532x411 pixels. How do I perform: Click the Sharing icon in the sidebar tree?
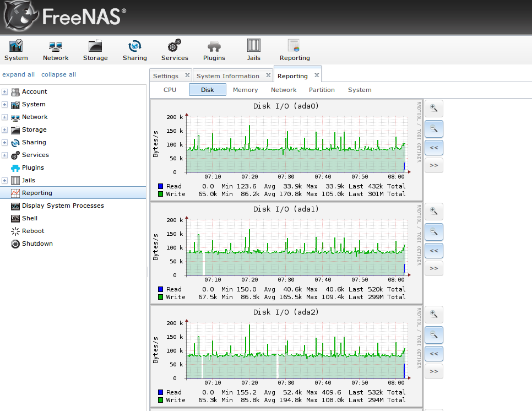point(15,143)
